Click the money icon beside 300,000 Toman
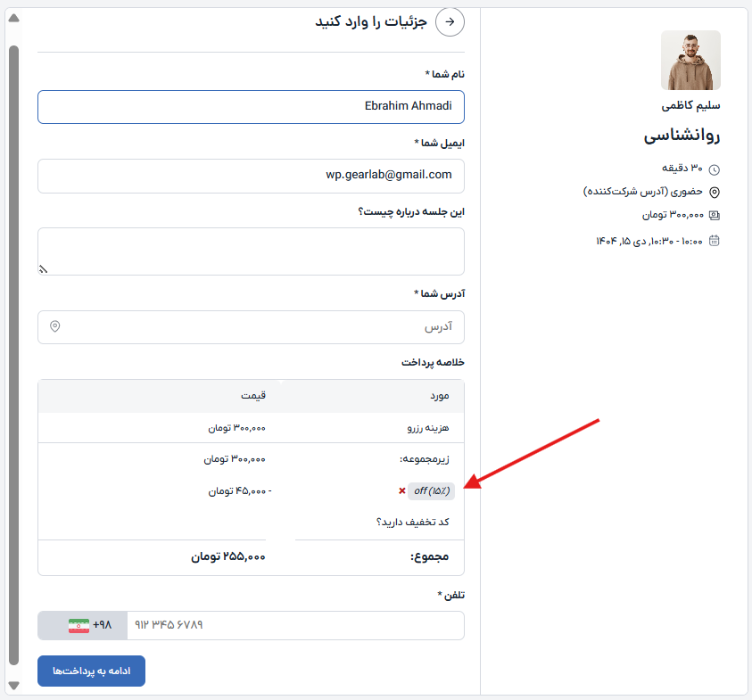This screenshot has width=752, height=700. tap(714, 216)
